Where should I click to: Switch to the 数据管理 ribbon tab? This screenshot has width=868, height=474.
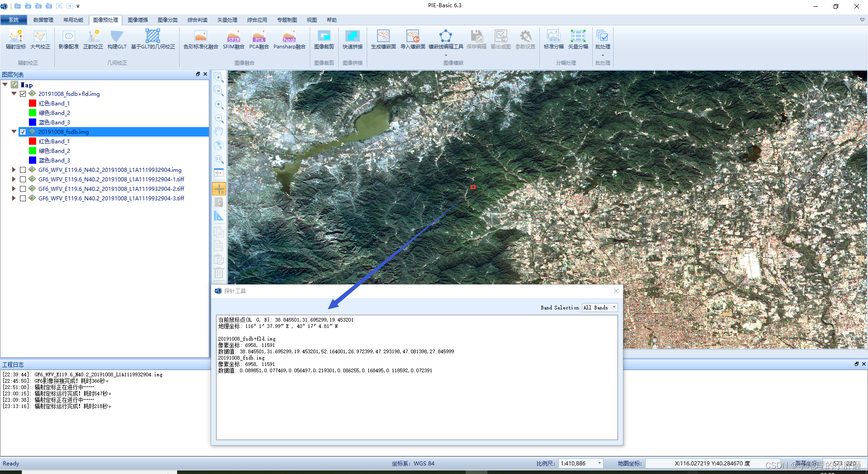pos(43,20)
